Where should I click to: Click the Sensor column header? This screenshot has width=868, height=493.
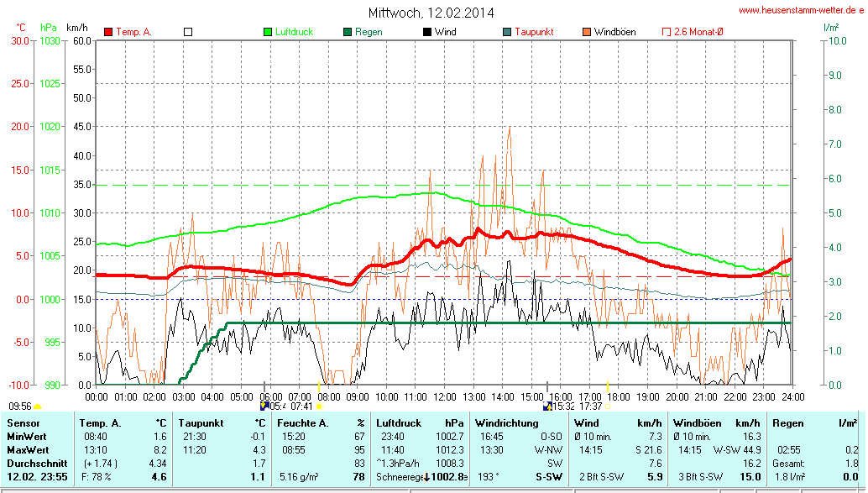(x=24, y=422)
